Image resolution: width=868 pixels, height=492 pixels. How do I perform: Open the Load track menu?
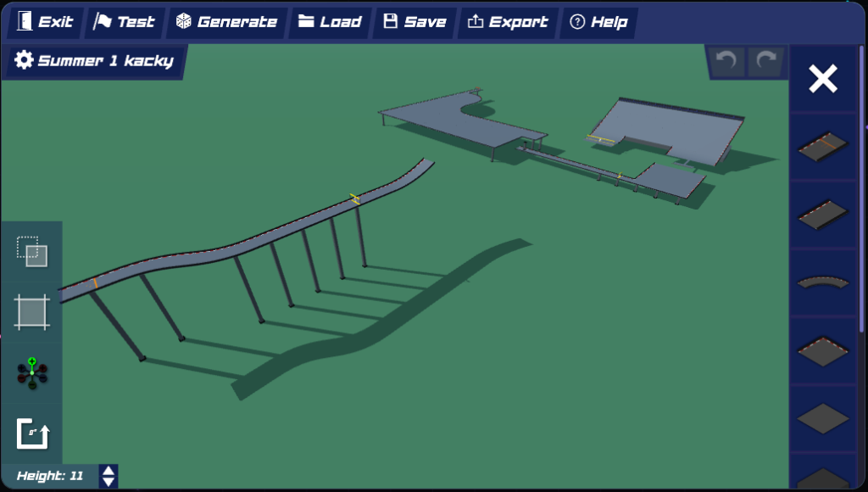329,22
